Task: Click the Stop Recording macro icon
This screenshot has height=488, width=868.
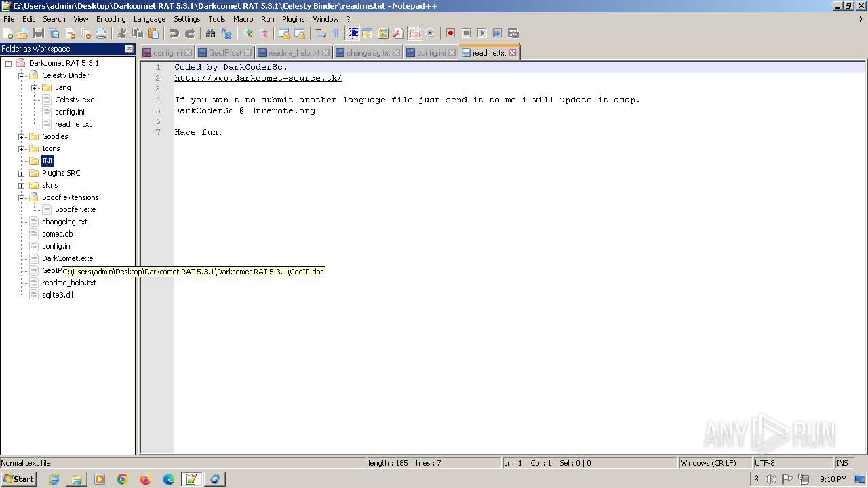Action: [x=466, y=33]
